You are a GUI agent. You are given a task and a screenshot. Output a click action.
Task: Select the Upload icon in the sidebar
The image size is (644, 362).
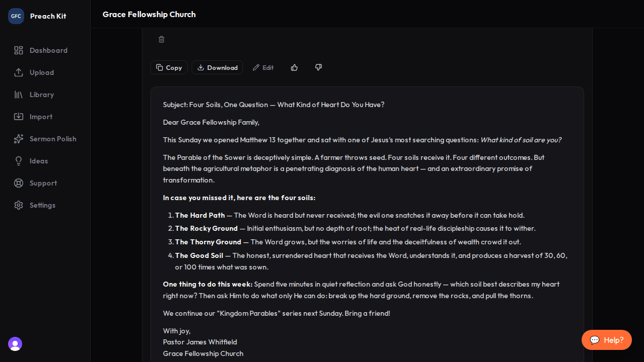[x=18, y=72]
